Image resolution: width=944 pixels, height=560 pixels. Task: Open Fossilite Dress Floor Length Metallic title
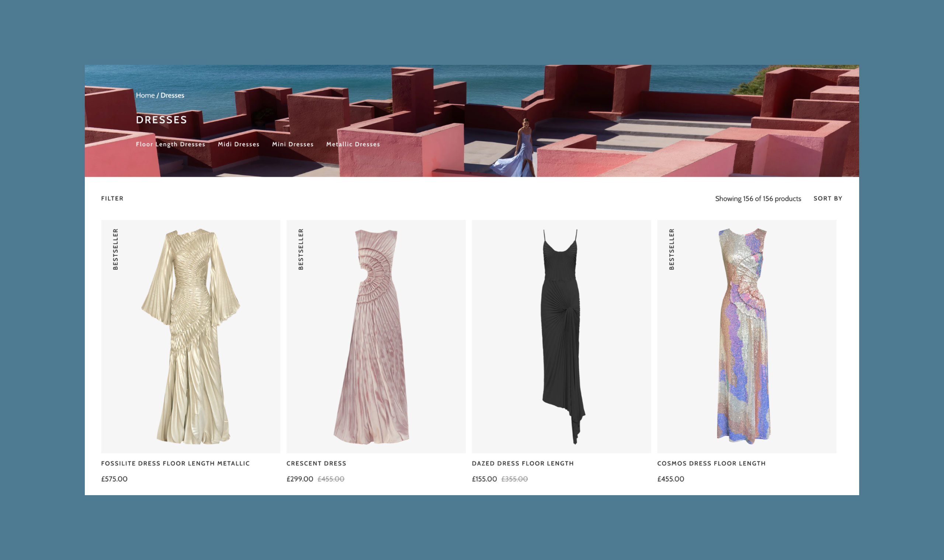point(175,463)
